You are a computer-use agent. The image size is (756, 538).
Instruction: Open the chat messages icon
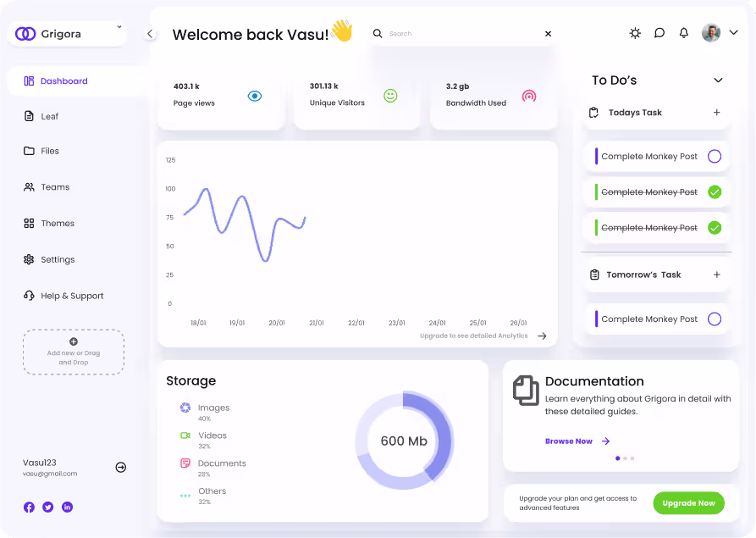(x=659, y=33)
